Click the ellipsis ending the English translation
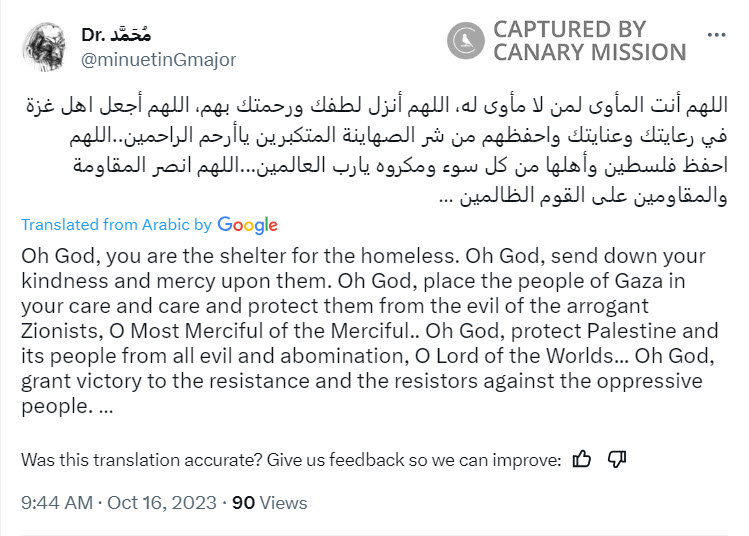 coord(108,407)
